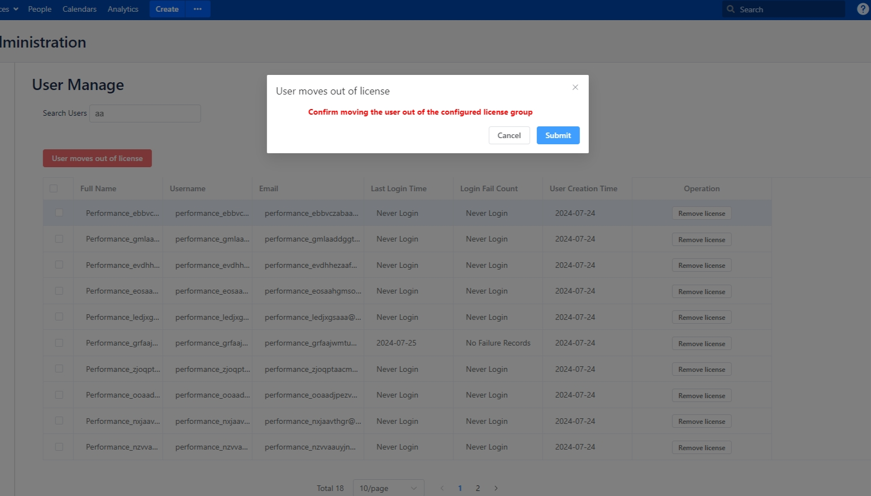Click the search magnifier icon in header

730,9
